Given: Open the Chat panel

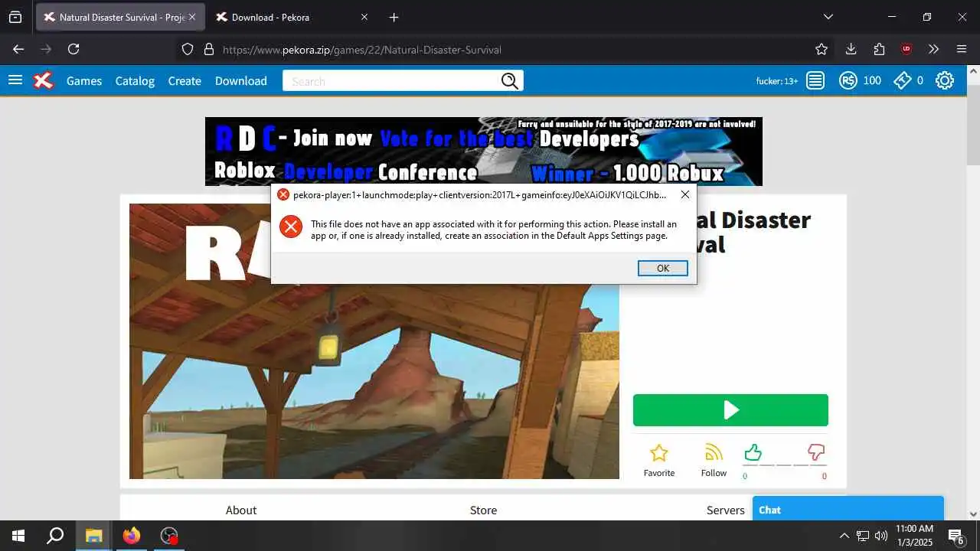Looking at the screenshot, I should click(x=848, y=509).
